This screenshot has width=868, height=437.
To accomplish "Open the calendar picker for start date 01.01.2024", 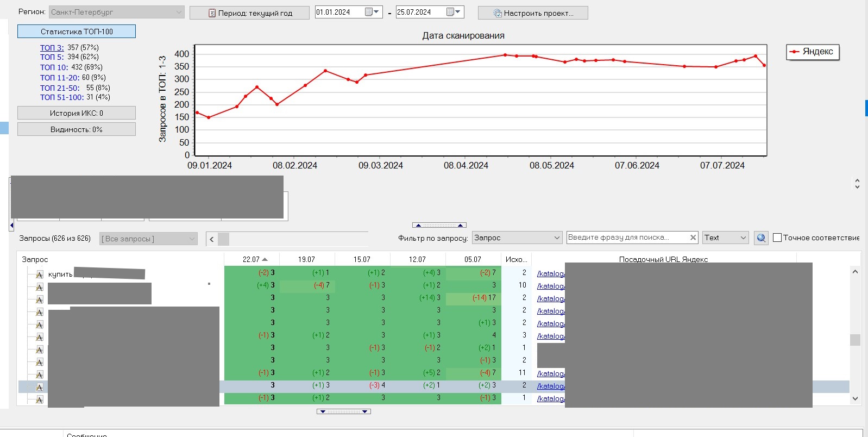I will click(x=373, y=12).
